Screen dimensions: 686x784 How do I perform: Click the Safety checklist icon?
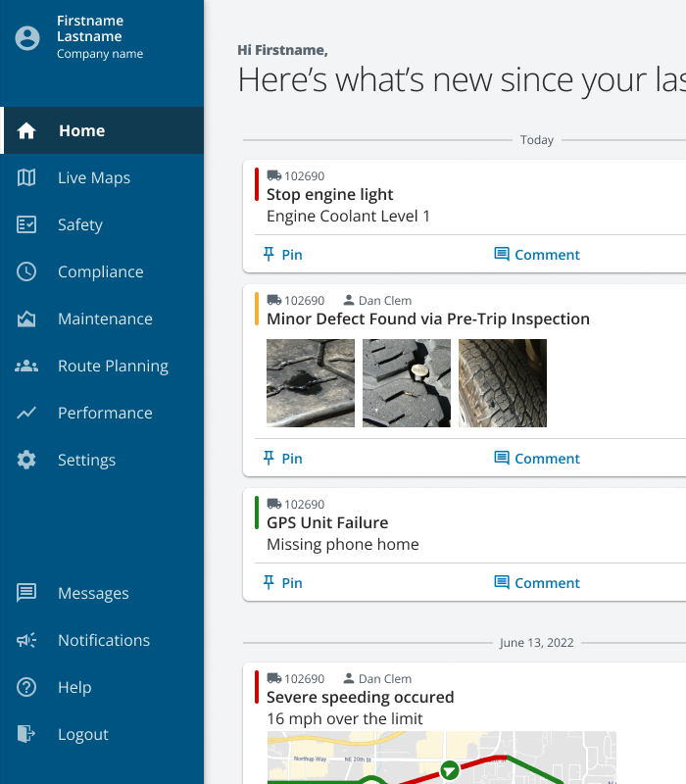(26, 224)
